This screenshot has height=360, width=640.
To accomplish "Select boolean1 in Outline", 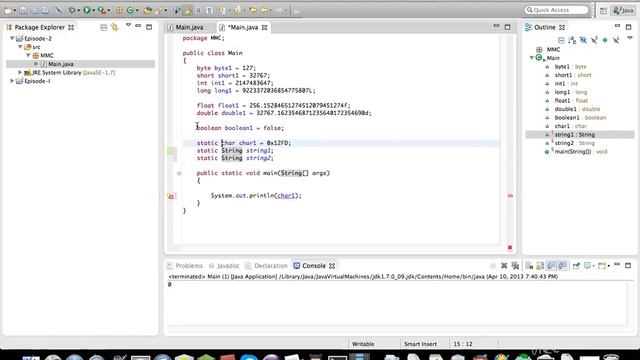I will [x=580, y=118].
